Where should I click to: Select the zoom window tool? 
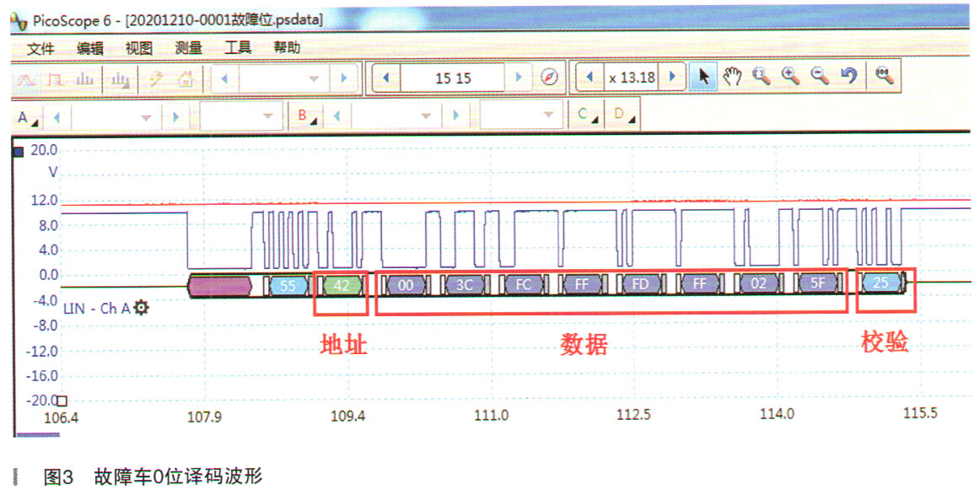point(762,76)
